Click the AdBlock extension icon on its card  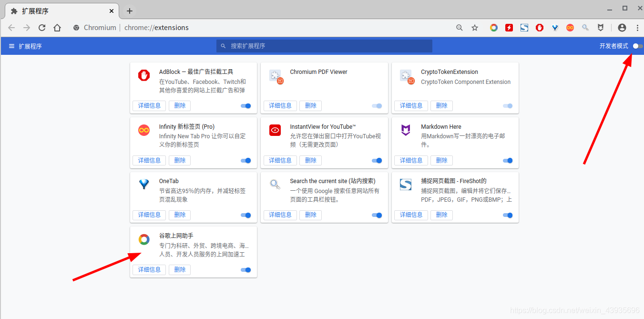144,75
